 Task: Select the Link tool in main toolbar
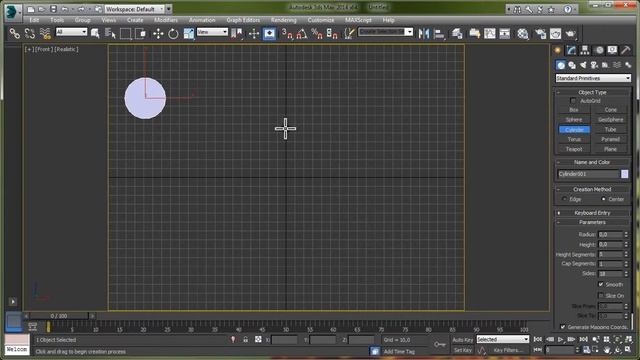(15, 33)
